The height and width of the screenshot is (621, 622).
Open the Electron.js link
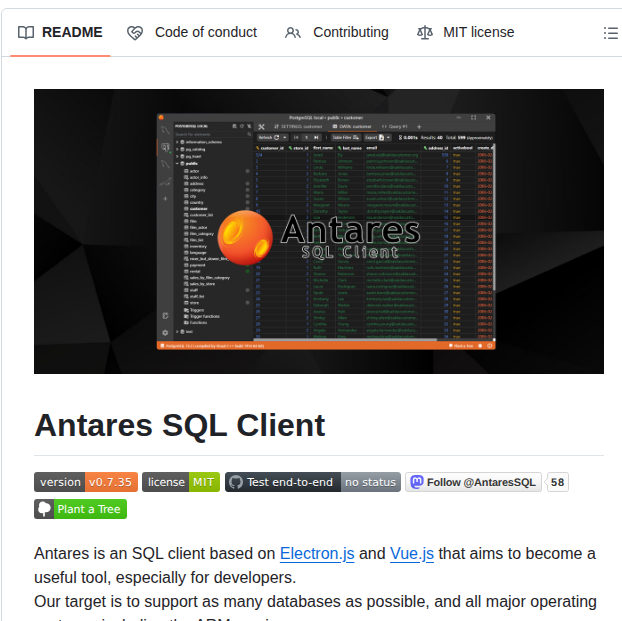(317, 554)
